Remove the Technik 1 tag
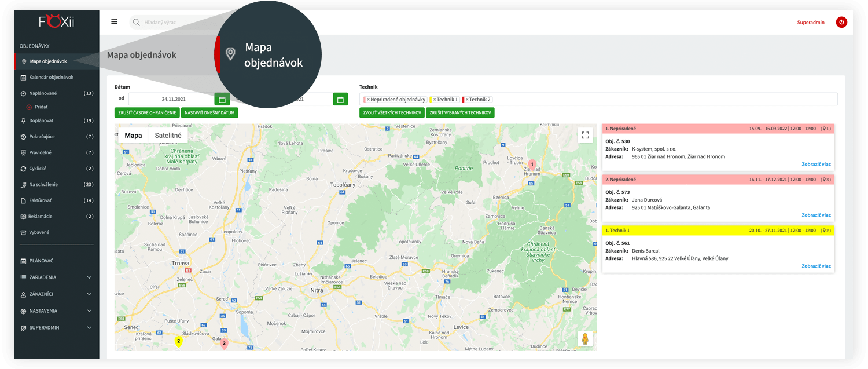Viewport: 868px width, 369px height. tap(435, 100)
